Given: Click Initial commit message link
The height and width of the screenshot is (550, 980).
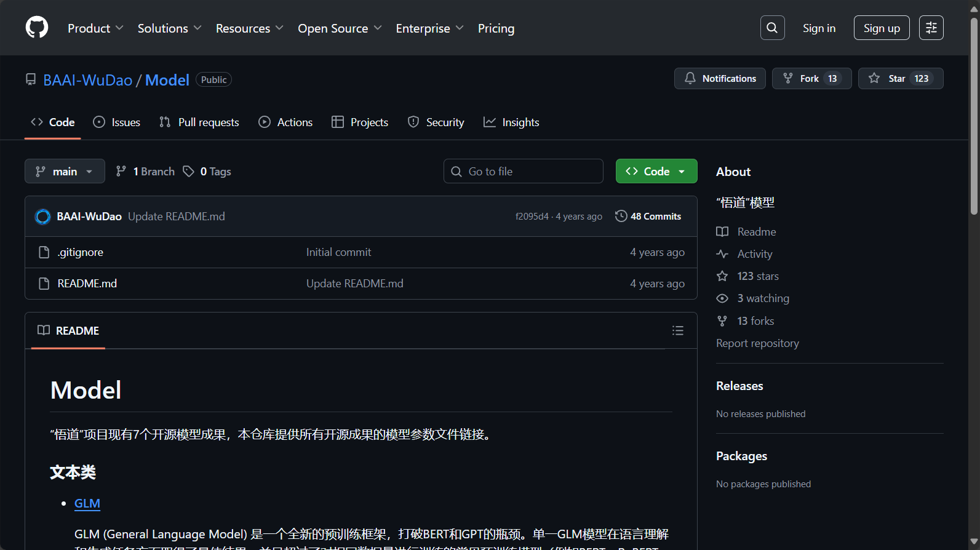Looking at the screenshot, I should pos(338,252).
